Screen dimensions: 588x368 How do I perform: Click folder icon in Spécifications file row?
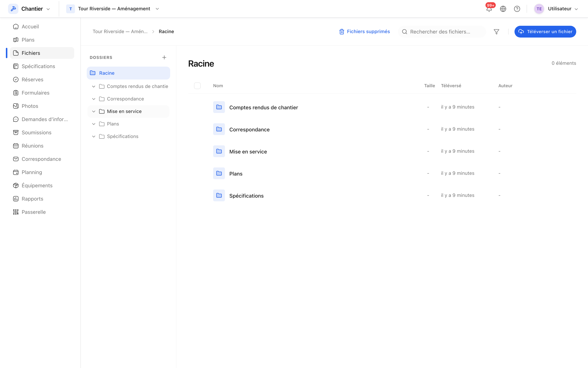(219, 195)
